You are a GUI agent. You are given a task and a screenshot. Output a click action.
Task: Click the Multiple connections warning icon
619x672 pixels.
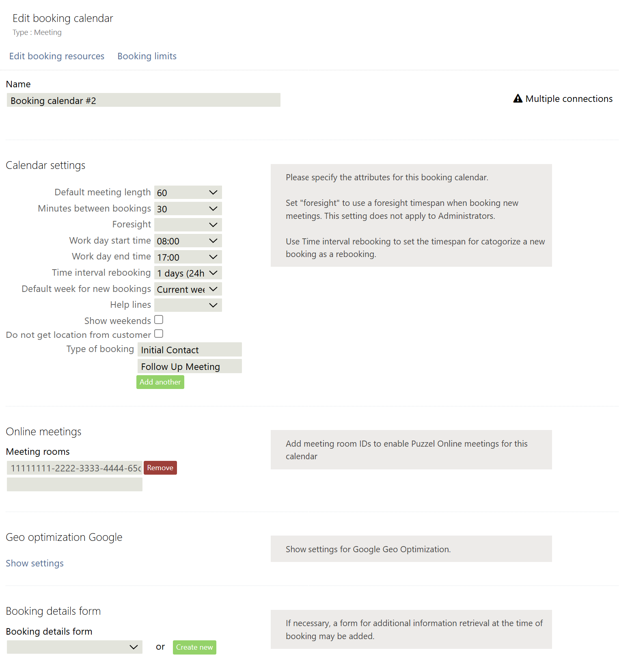pos(518,99)
